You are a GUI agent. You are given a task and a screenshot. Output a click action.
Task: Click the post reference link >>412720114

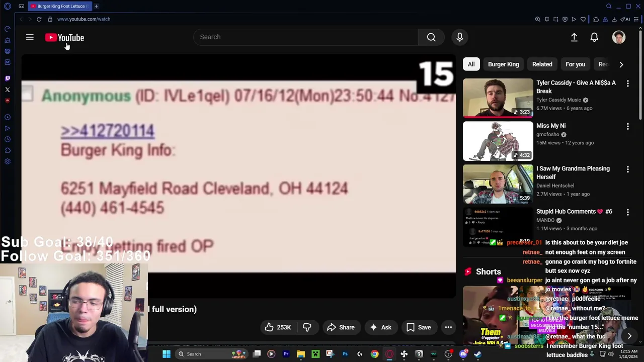point(107,131)
